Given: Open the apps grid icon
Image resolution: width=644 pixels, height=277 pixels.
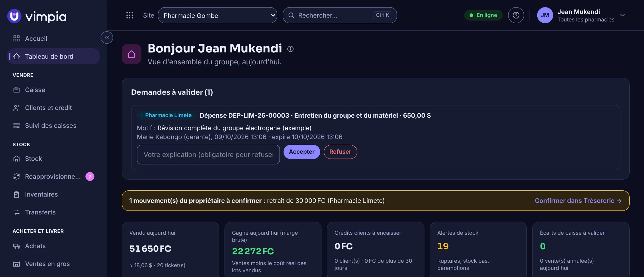Looking at the screenshot, I should [x=130, y=15].
